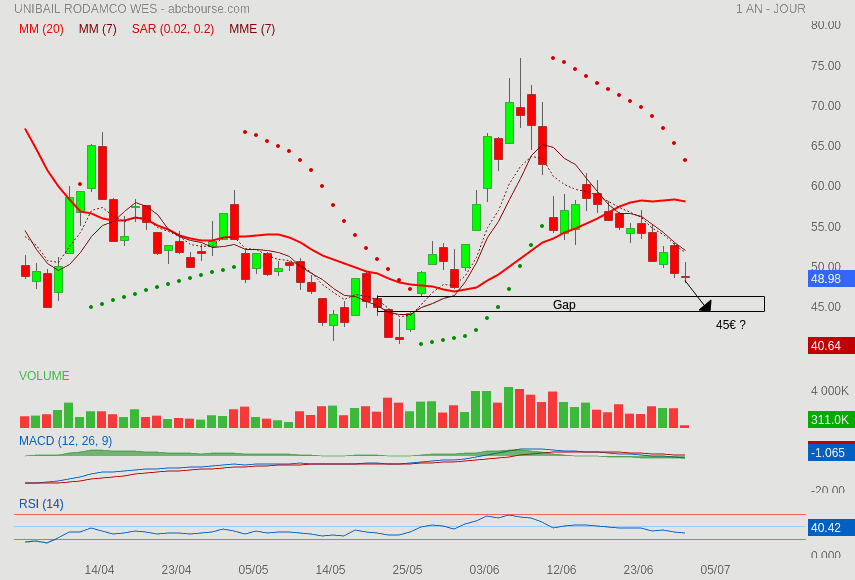This screenshot has height=580, width=855.
Task: Click the RSI (14) label
Action: coord(41,504)
